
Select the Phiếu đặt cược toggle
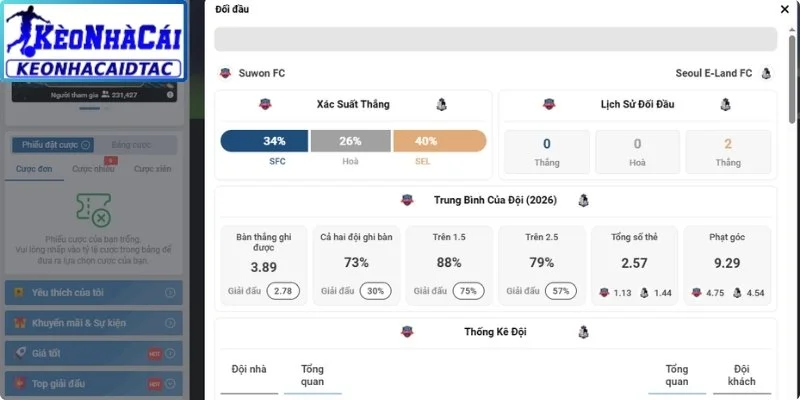[52, 145]
